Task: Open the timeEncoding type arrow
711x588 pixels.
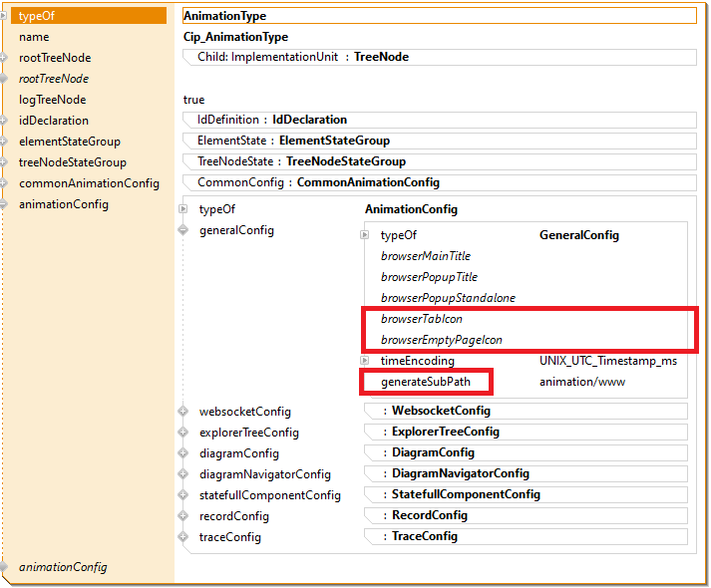Action: point(365,361)
